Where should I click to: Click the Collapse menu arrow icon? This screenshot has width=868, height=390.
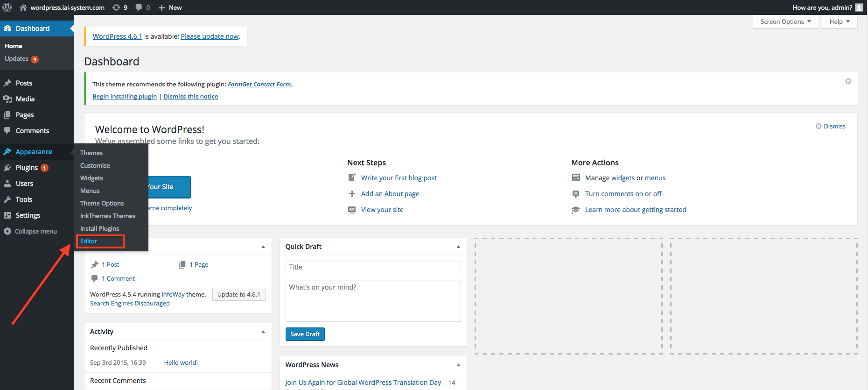(7, 231)
